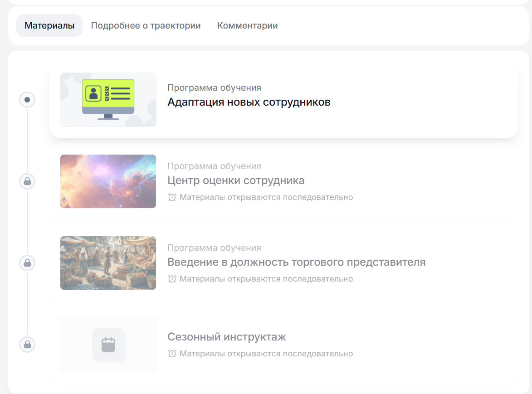532x394 pixels.
Task: Click Программа обучения label above Центр оценки сотрудника
Action: [215, 166]
